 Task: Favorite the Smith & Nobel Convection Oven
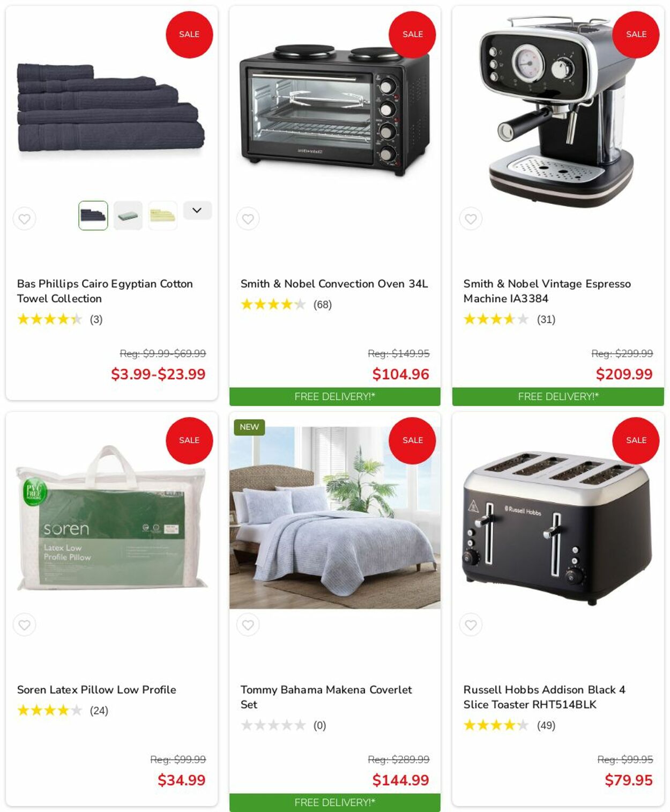point(248,219)
